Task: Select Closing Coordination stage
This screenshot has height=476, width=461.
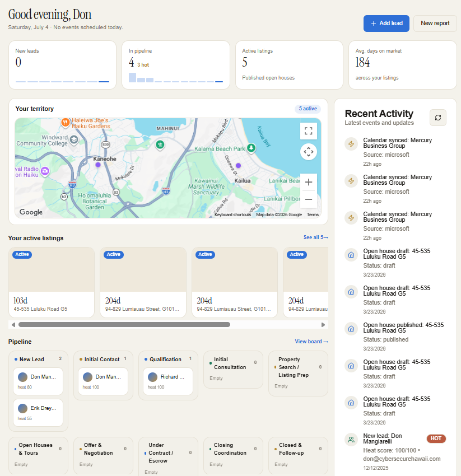Action: 233,455
